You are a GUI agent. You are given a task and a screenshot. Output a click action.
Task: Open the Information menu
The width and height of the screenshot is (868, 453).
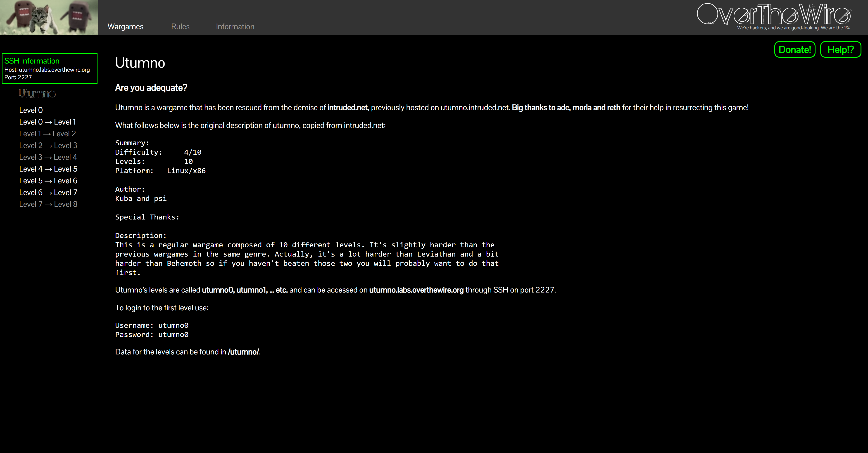click(235, 27)
